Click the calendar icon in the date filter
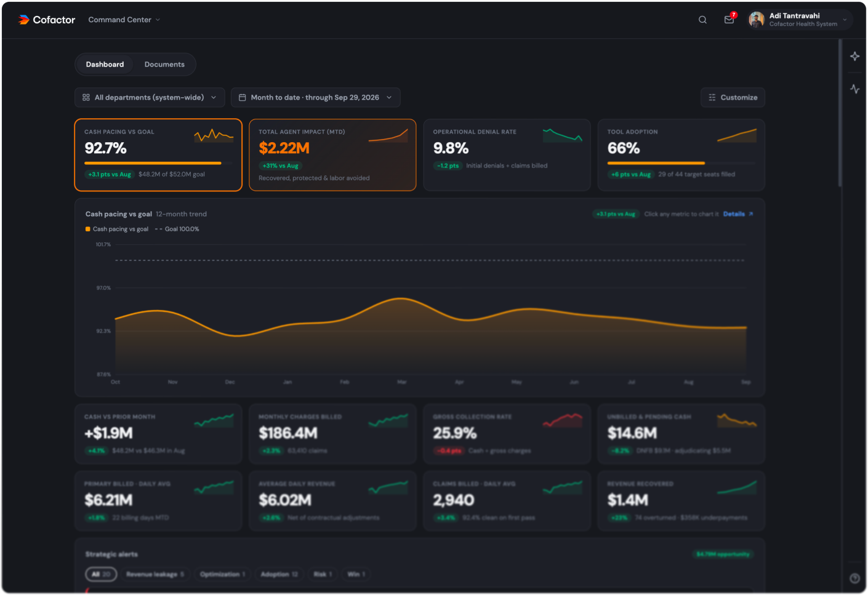868x595 pixels. (x=243, y=97)
